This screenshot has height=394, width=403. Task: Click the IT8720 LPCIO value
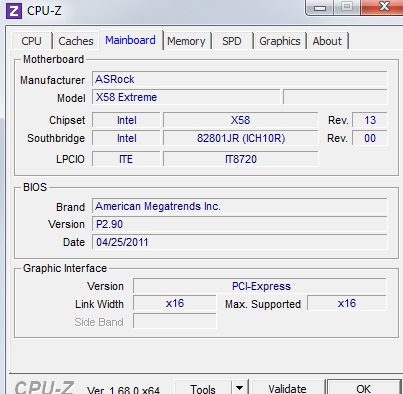tap(241, 159)
